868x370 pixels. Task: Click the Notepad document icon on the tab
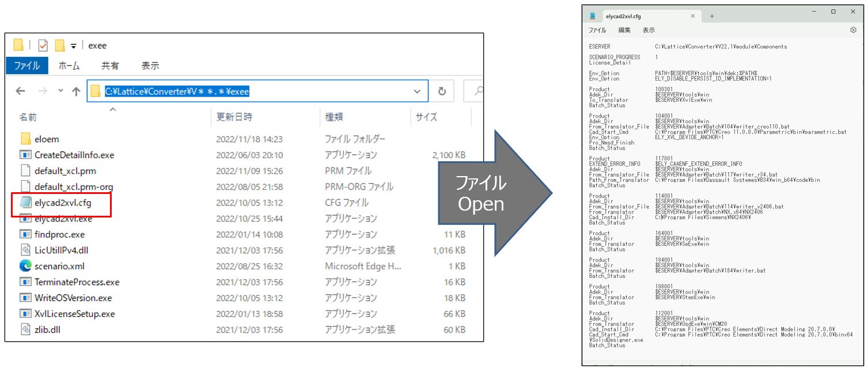tap(593, 16)
